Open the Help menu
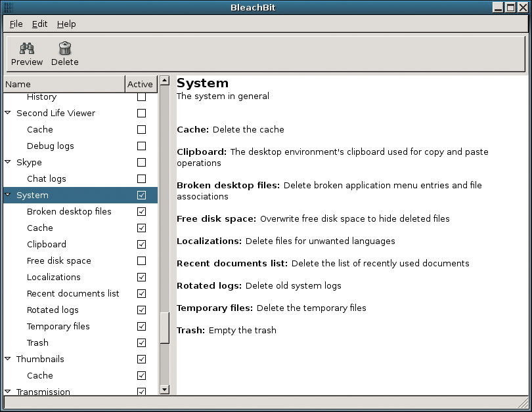The width and height of the screenshot is (532, 412). 66,24
